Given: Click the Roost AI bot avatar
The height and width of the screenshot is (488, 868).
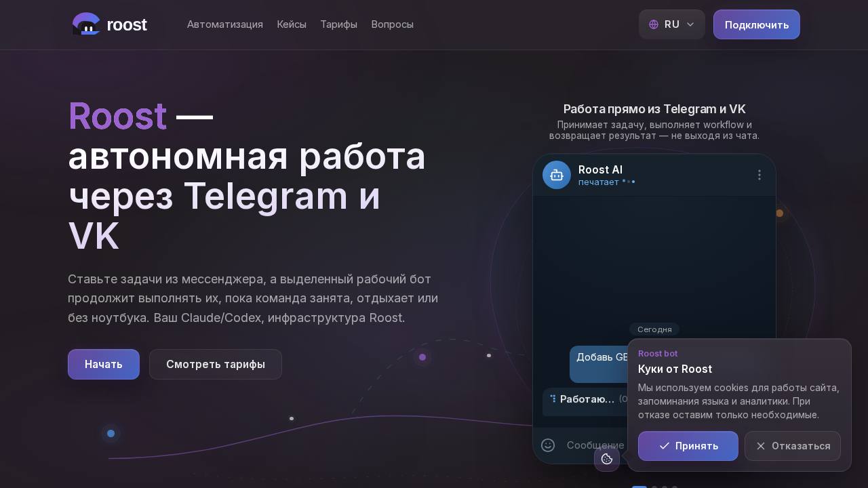Looking at the screenshot, I should 557,175.
